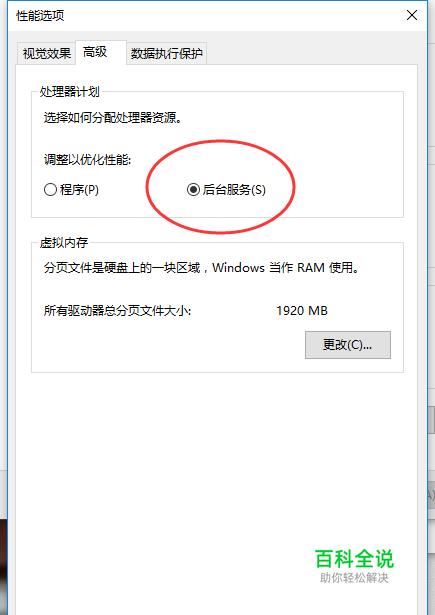Viewport: 435px width, 615px height.
Task: Click the 后台服务(S) option label text
Action: pyautogui.click(x=234, y=190)
